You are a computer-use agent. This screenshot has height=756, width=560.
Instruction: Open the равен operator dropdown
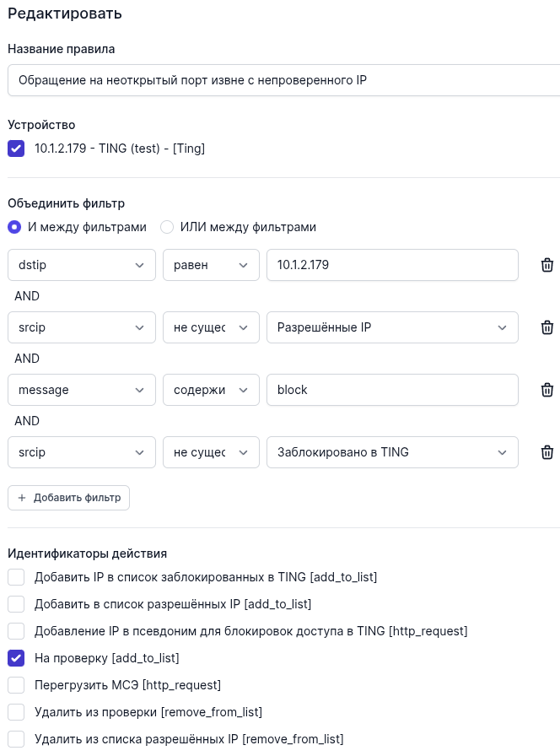(x=211, y=265)
